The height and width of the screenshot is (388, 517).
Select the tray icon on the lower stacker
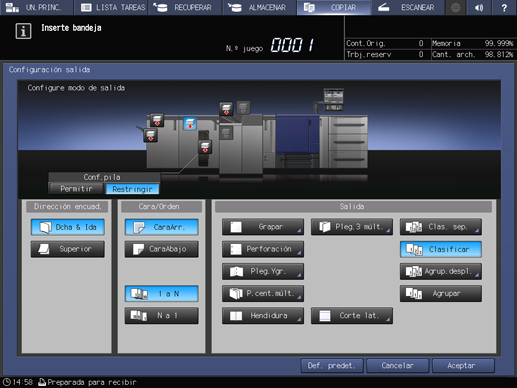[205, 147]
